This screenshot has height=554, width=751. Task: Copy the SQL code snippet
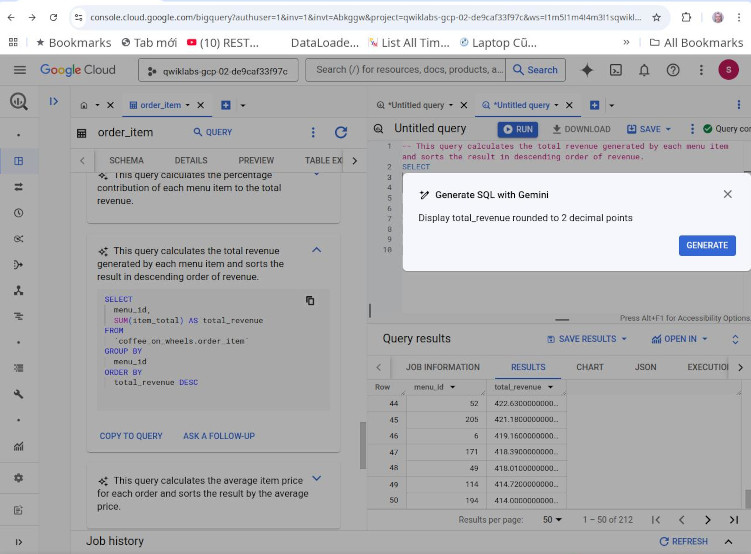click(310, 300)
